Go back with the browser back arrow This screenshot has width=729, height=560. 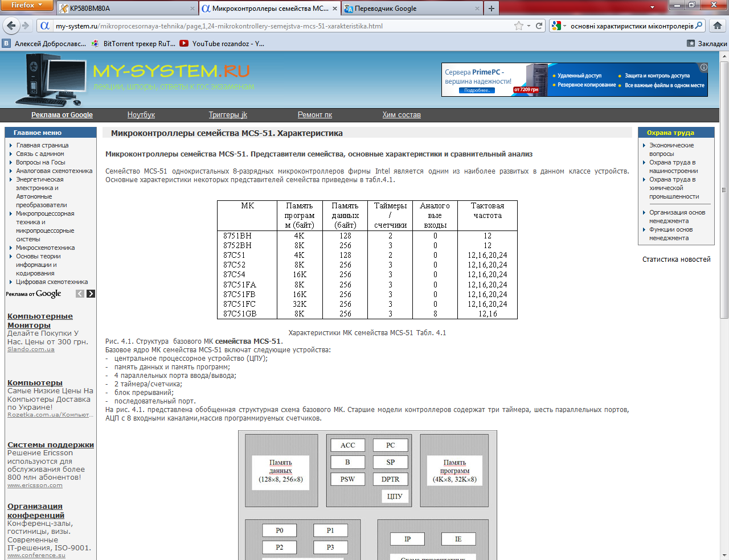[x=11, y=26]
